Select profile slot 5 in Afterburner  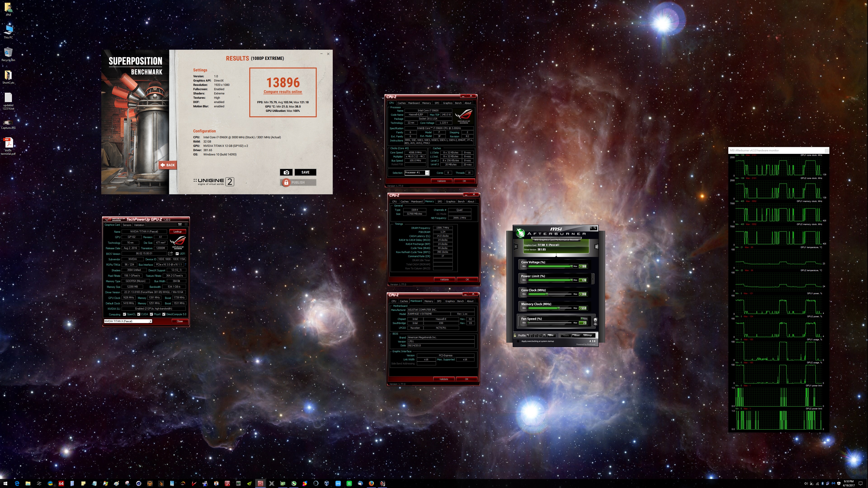(545, 335)
